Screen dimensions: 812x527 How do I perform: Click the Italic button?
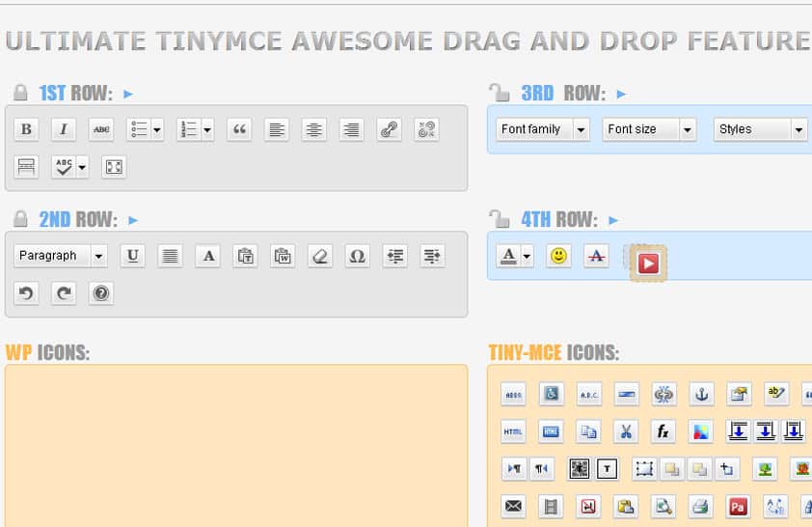tap(64, 129)
